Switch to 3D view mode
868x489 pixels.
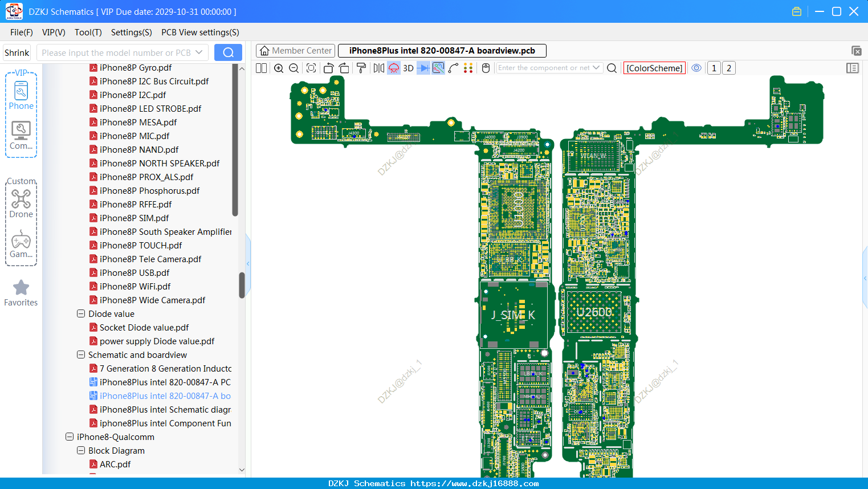click(408, 68)
